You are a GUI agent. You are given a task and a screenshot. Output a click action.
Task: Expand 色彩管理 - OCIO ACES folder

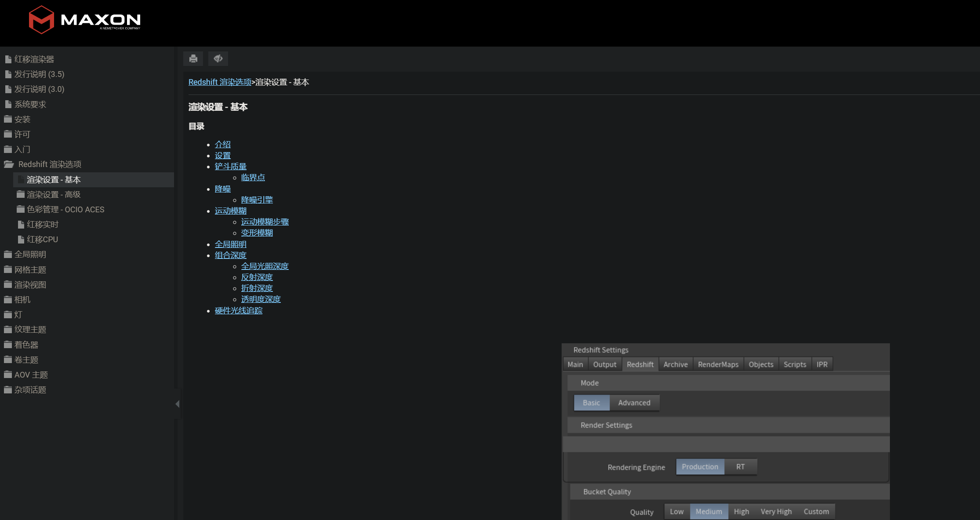[65, 209]
